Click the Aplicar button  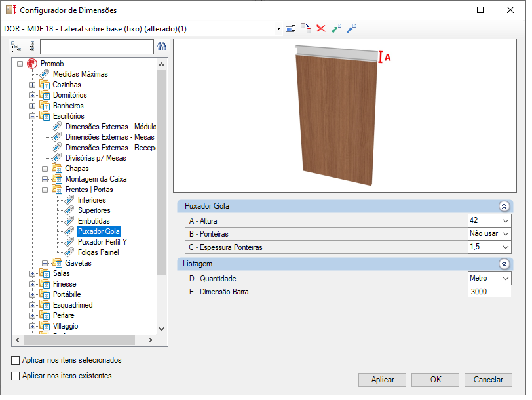pyautogui.click(x=383, y=380)
